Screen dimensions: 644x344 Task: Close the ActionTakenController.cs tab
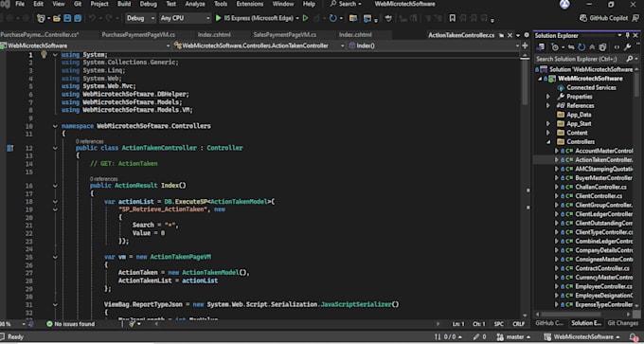(x=510, y=35)
